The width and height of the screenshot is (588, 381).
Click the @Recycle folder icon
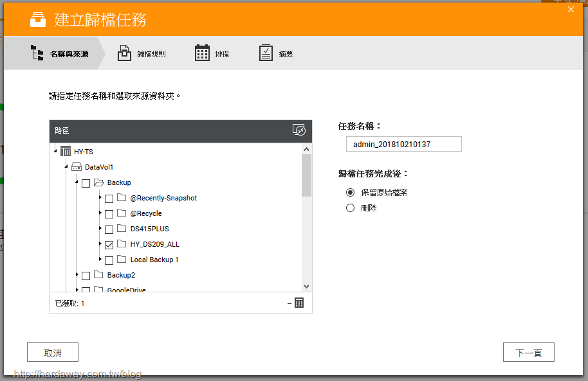(x=122, y=213)
